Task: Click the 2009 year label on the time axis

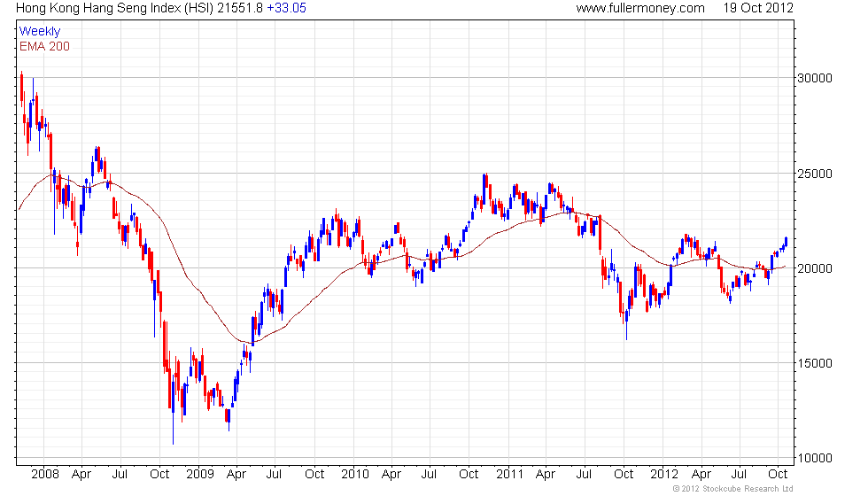Action: 200,475
